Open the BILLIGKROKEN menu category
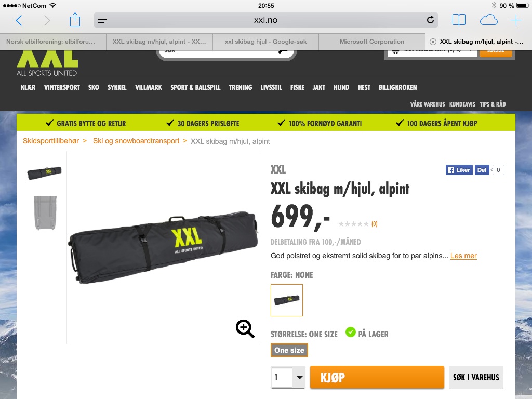The height and width of the screenshot is (399, 532). 397,87
